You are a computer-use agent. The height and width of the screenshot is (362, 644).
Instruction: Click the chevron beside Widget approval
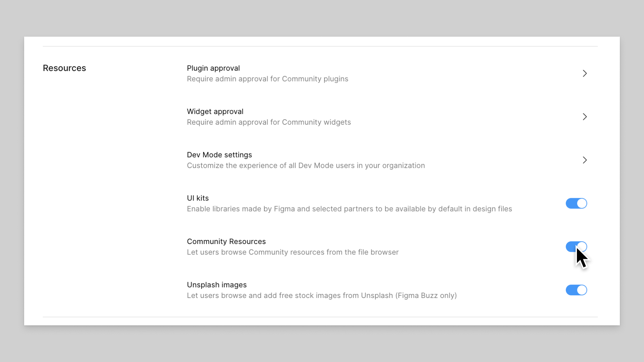585,117
